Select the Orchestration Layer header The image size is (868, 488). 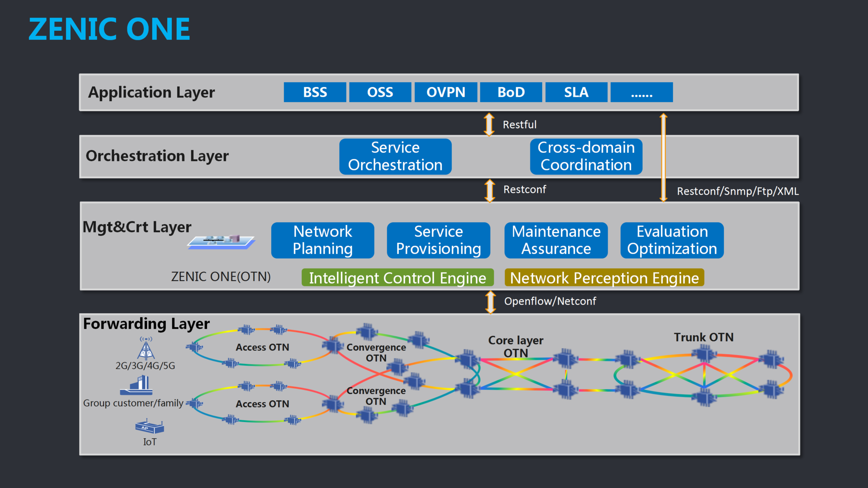click(x=157, y=156)
